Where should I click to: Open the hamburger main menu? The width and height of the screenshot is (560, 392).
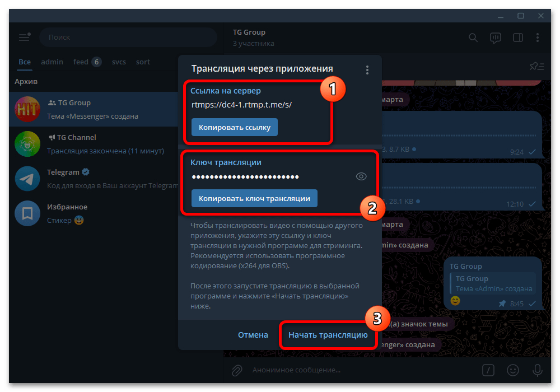coord(25,37)
